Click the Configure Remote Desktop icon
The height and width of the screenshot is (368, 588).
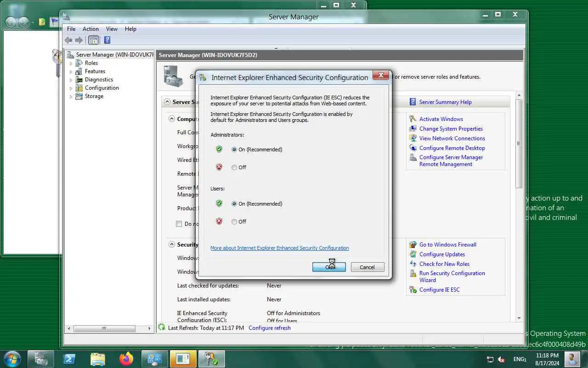coord(413,148)
